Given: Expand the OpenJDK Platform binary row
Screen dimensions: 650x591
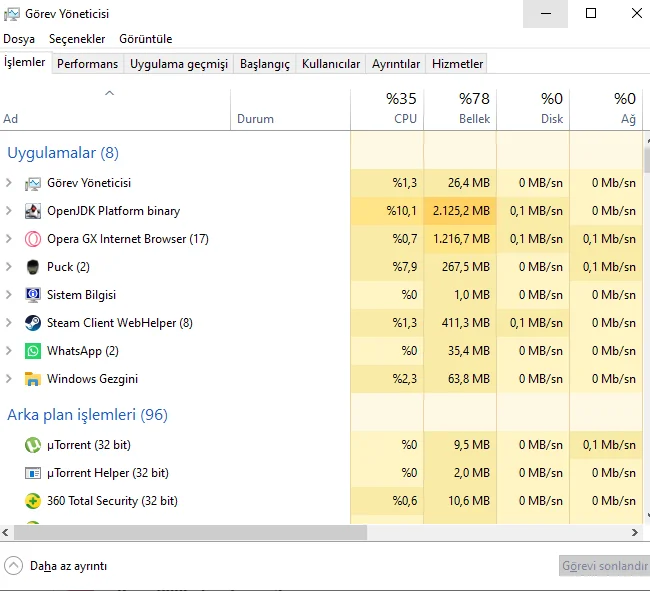Looking at the screenshot, I should [x=9, y=211].
